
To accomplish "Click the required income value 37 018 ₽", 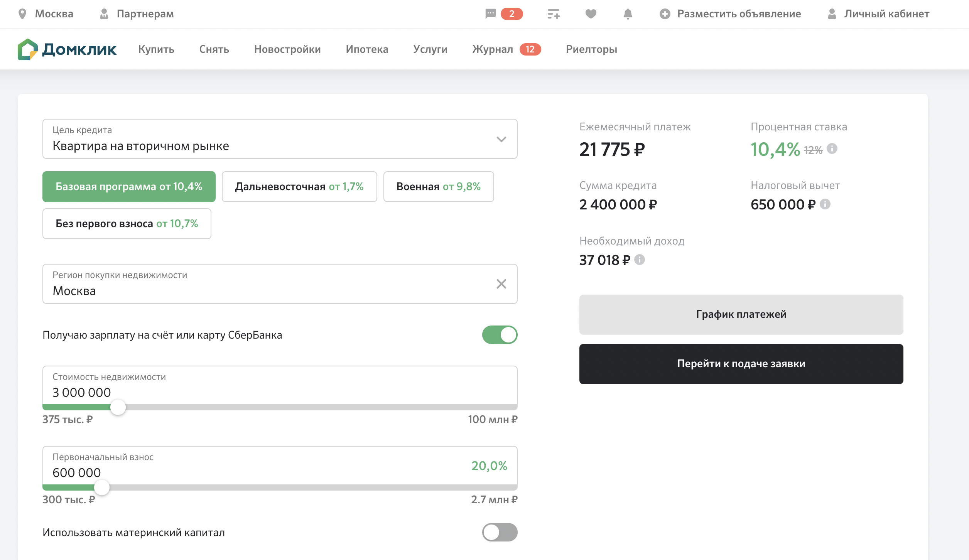I will (x=605, y=260).
